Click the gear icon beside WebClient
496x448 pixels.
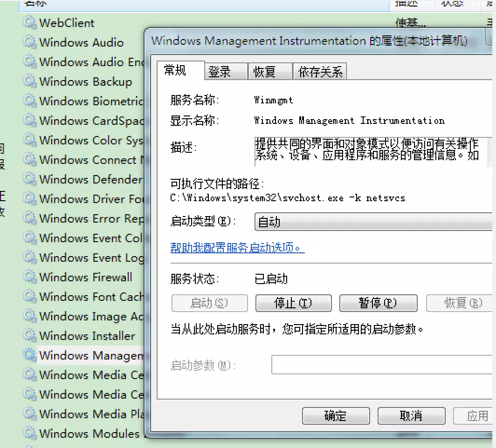click(30, 23)
